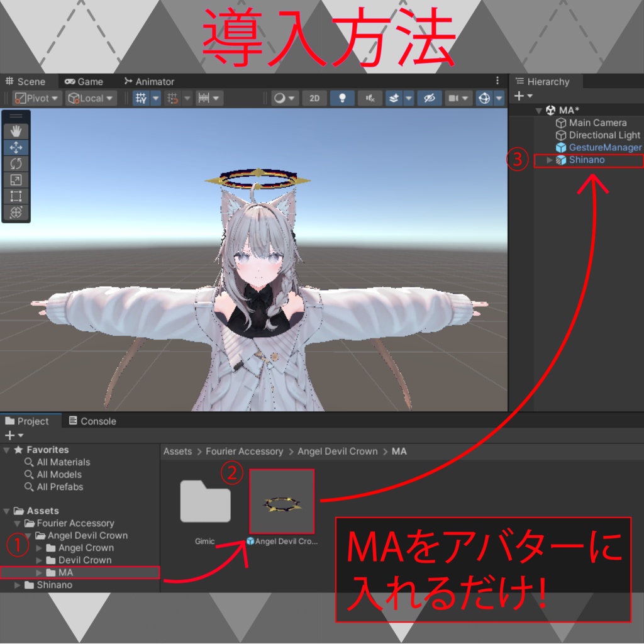The image size is (644, 644).
Task: Expand the Shinano hierarchy arrow
Action: (550, 160)
